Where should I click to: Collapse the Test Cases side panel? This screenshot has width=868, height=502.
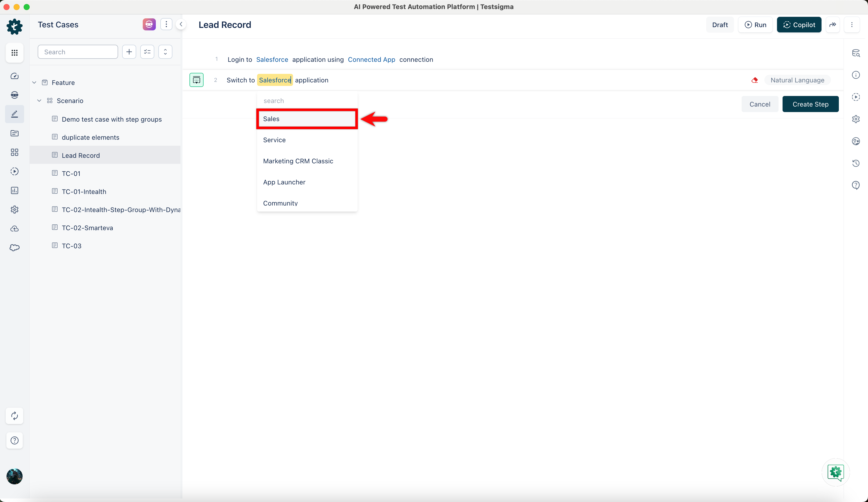tap(181, 24)
